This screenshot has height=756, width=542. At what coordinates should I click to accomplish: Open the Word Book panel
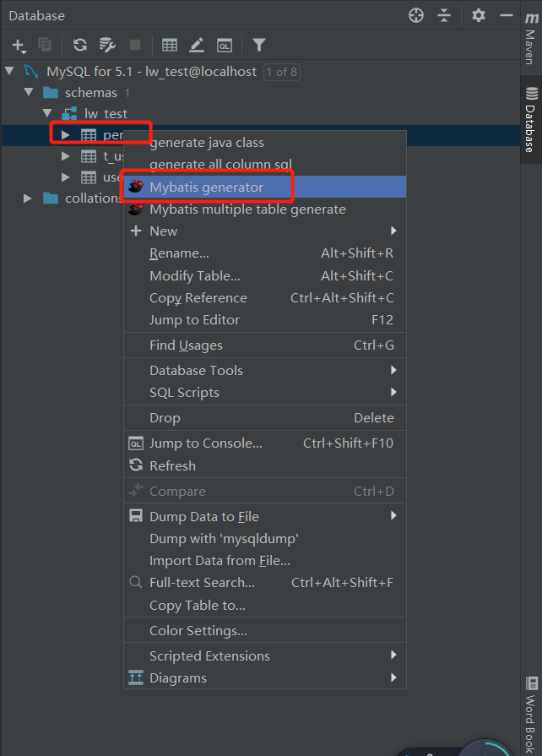[532, 714]
